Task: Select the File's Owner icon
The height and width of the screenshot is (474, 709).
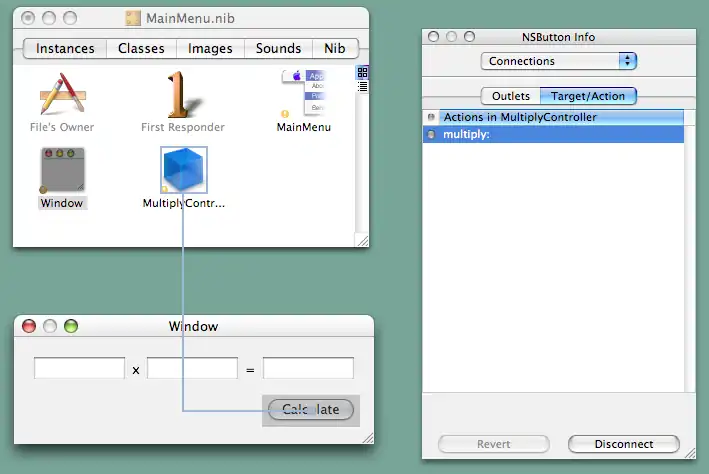Action: coord(64,96)
